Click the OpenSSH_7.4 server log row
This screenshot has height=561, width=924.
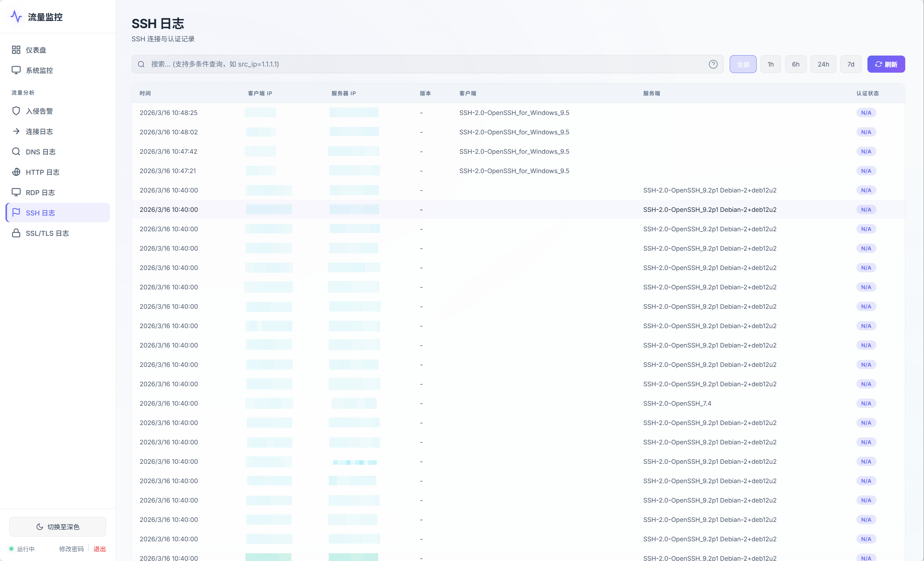tap(677, 403)
